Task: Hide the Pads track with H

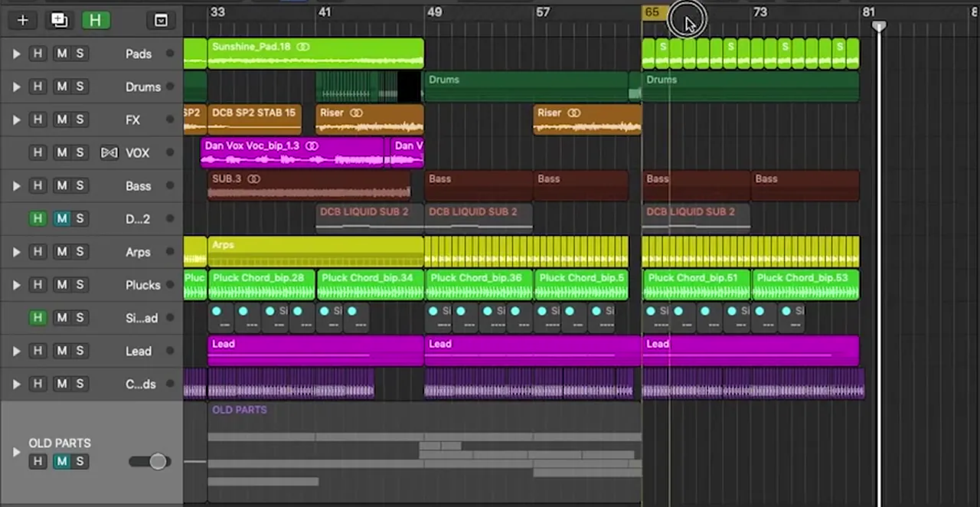Action: (37, 54)
